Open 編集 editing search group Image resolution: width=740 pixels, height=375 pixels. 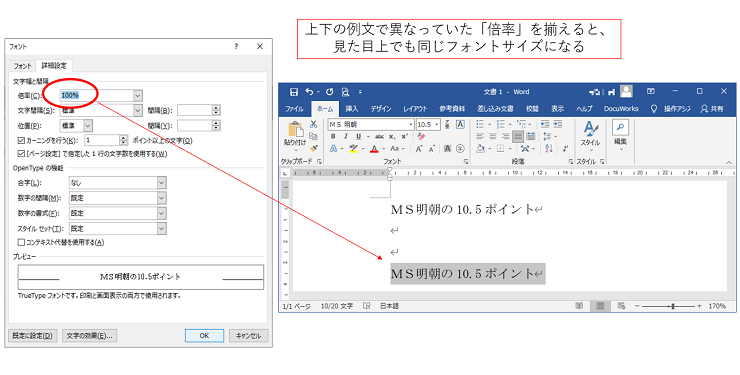[620, 135]
